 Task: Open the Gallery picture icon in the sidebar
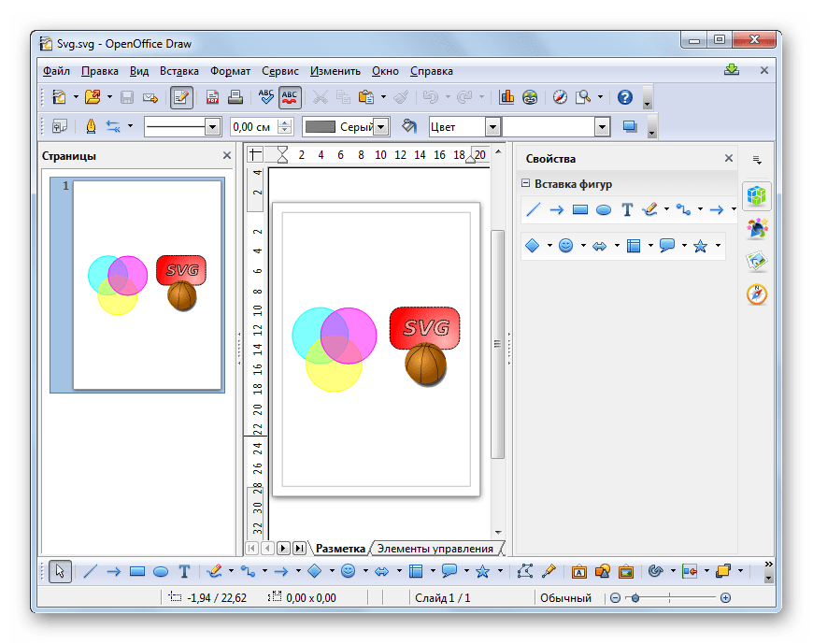[x=757, y=262]
